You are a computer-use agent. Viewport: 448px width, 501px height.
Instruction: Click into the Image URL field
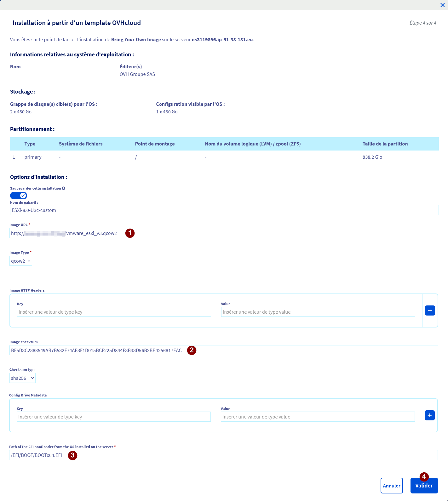click(224, 233)
